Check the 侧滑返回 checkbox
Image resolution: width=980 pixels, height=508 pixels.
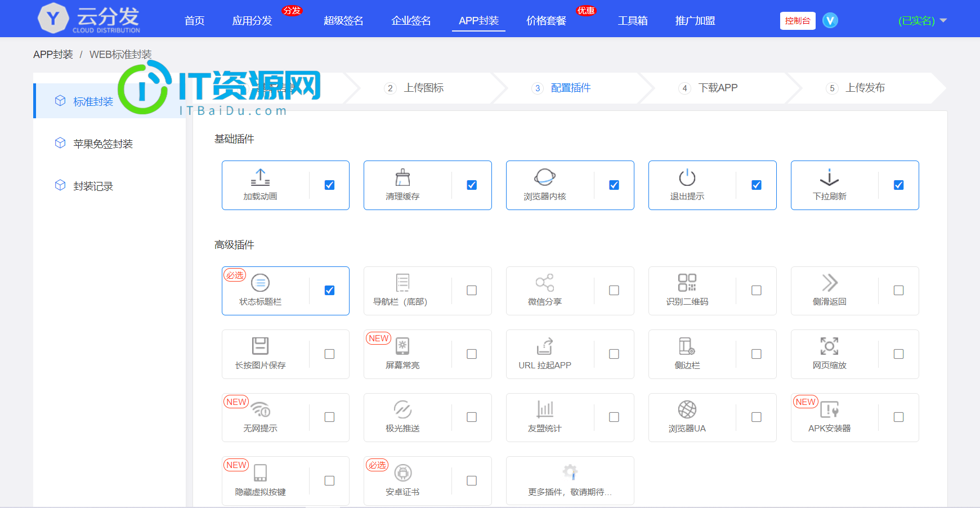tap(899, 290)
